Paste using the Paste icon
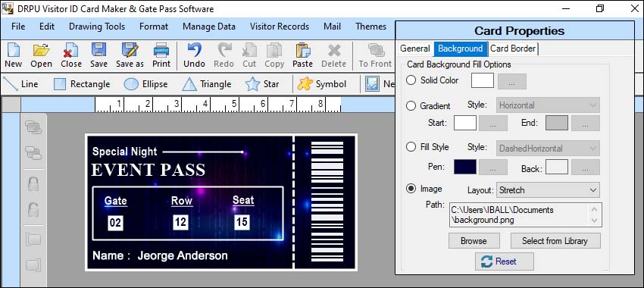 pos(303,55)
